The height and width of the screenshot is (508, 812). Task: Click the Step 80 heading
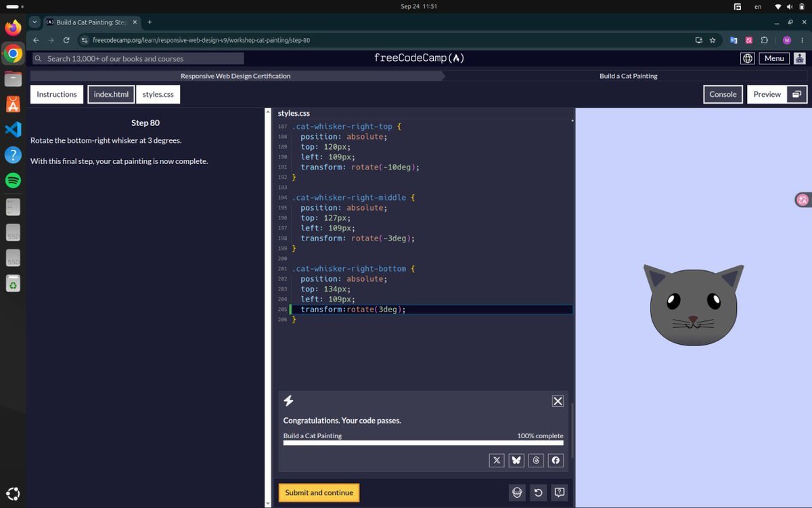[145, 123]
